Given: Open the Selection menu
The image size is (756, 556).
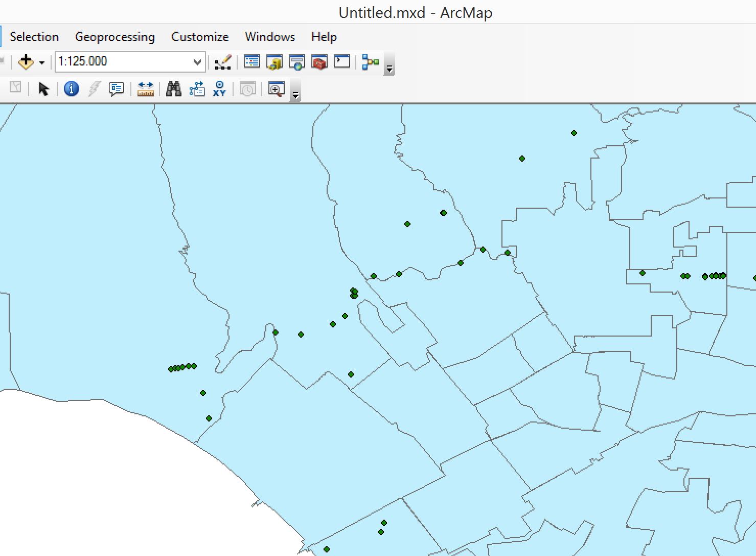Looking at the screenshot, I should (34, 37).
